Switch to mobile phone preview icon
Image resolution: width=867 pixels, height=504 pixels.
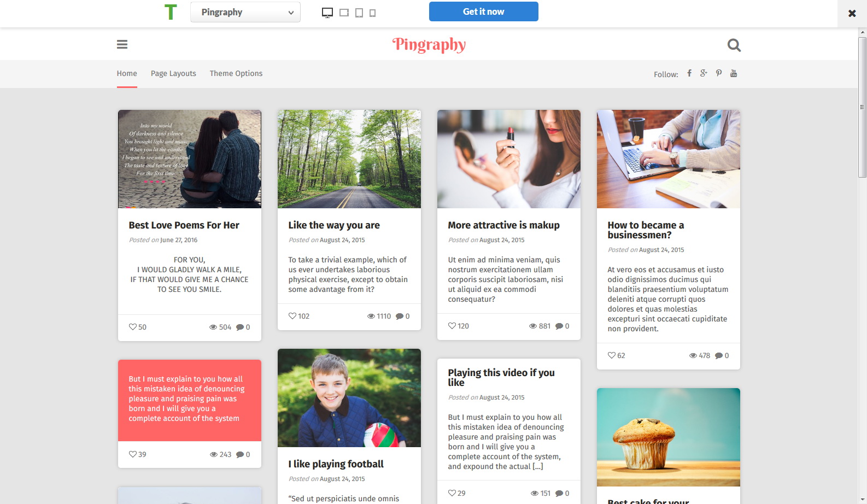click(372, 13)
